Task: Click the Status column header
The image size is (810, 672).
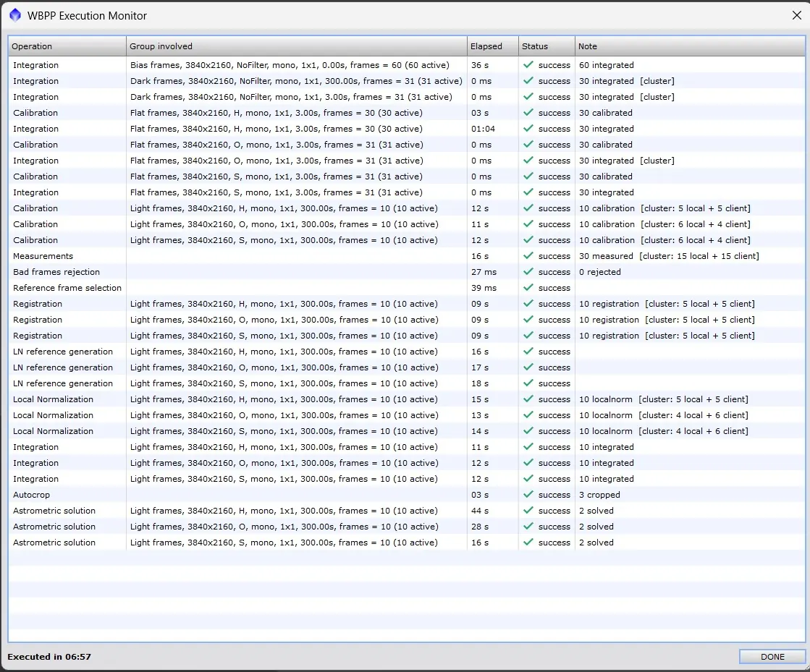Action: point(547,46)
